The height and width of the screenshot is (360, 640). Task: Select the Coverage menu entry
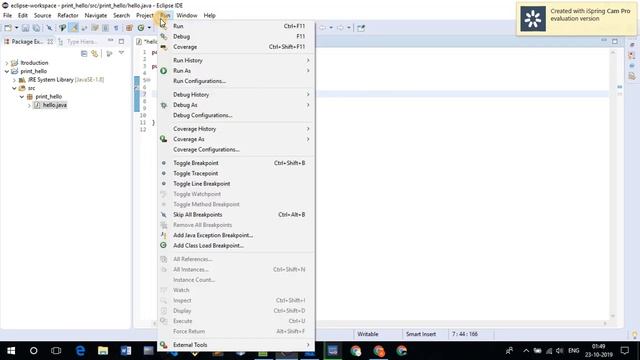236,47
